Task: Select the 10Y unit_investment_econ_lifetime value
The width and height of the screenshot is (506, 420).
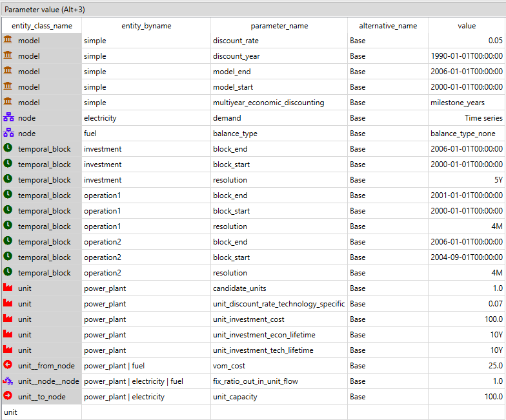Action: pyautogui.click(x=467, y=335)
